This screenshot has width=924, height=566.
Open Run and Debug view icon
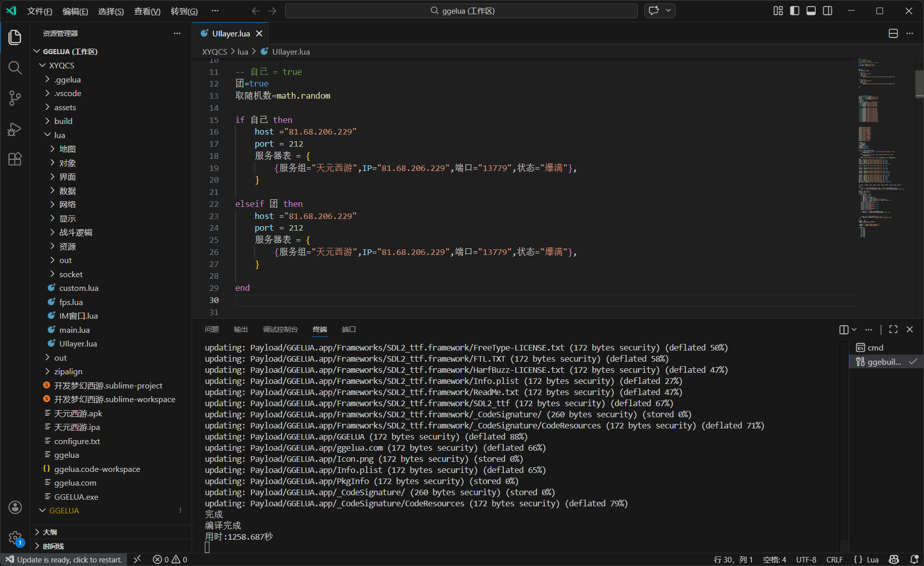click(15, 129)
